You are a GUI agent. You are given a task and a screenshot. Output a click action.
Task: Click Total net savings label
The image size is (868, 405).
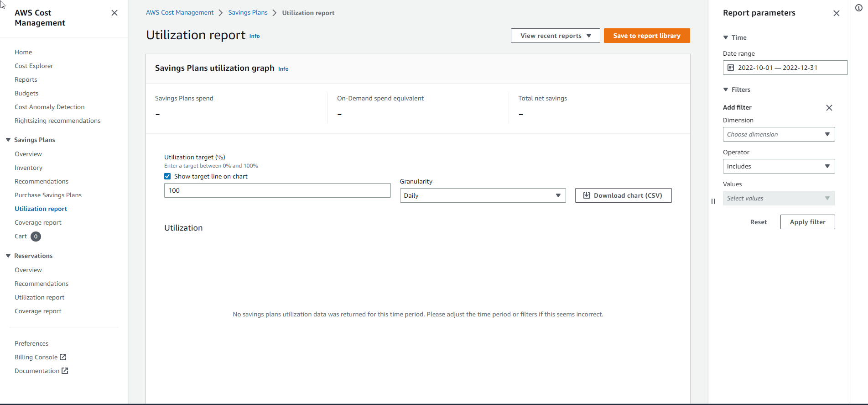pyautogui.click(x=543, y=98)
